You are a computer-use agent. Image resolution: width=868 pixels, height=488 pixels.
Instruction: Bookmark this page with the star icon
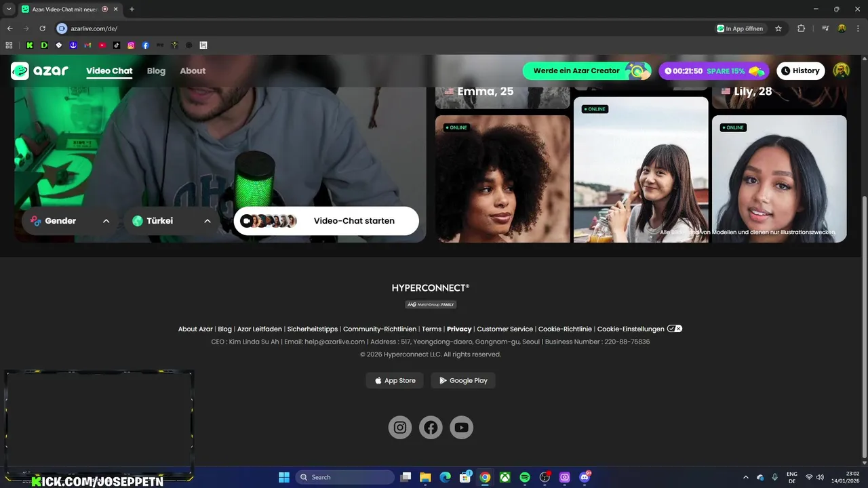[x=778, y=28]
